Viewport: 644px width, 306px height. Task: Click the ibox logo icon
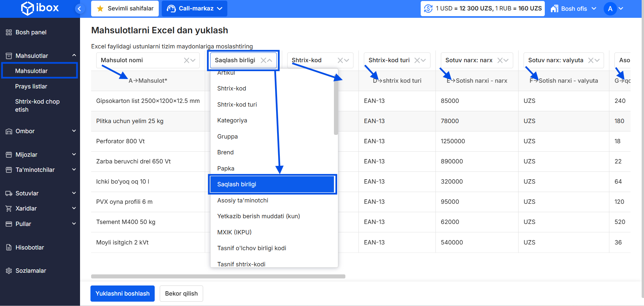[x=27, y=8]
